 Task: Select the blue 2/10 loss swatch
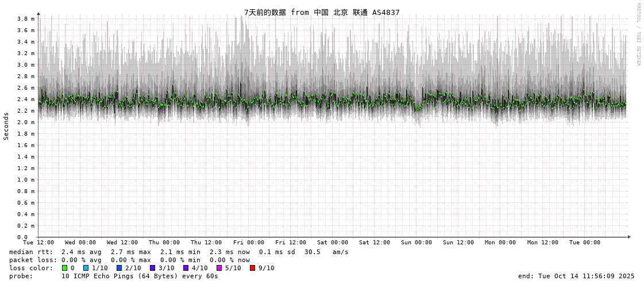[x=119, y=268]
